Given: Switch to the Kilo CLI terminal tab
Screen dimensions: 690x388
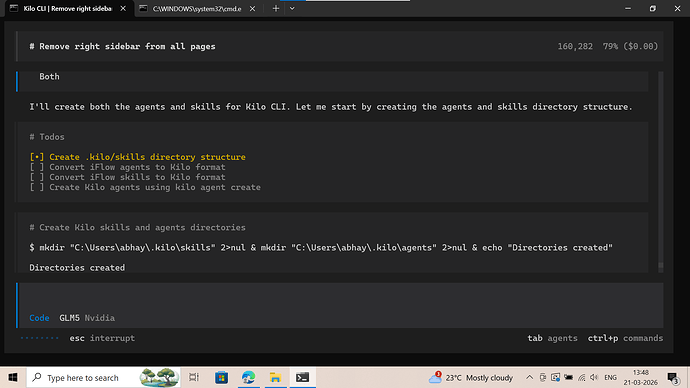Looking at the screenshot, I should pyautogui.click(x=68, y=9).
